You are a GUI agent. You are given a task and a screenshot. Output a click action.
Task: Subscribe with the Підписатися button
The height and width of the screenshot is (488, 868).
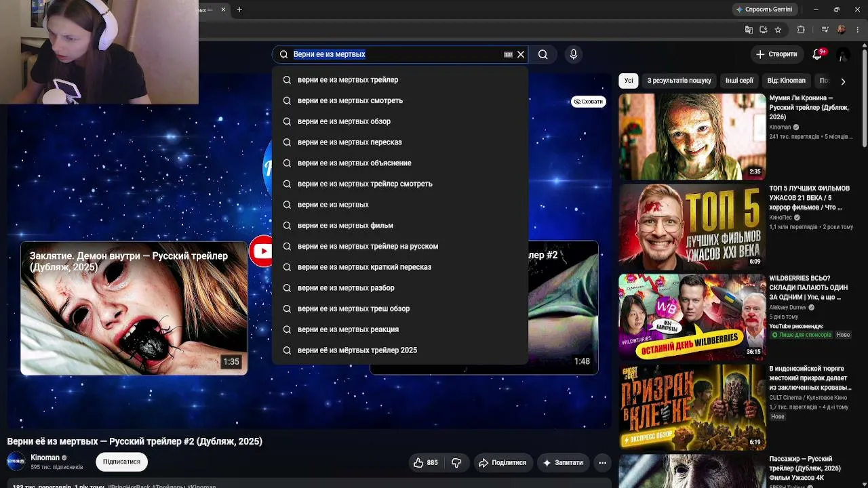coord(121,462)
